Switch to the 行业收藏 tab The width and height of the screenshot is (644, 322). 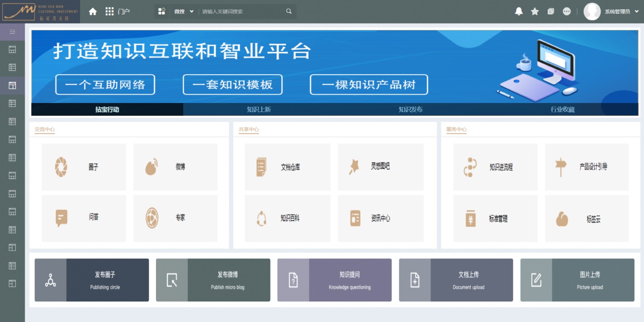pos(562,109)
